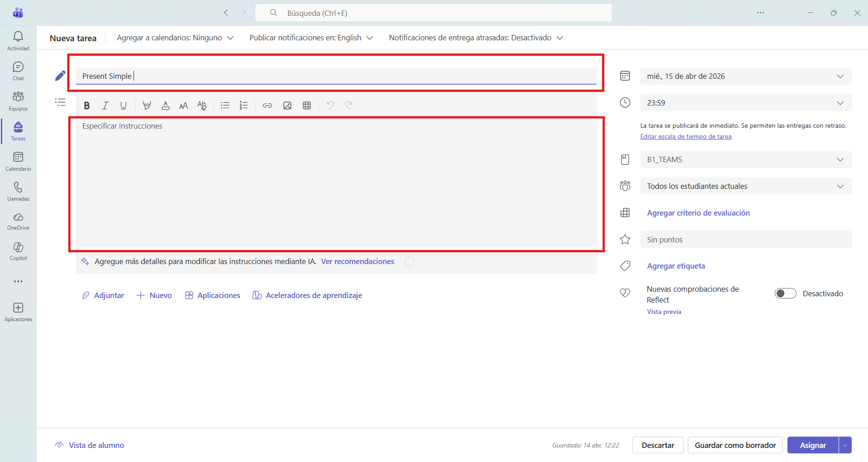Insert a bulleted list
This screenshot has height=462, width=868.
pyautogui.click(x=225, y=106)
